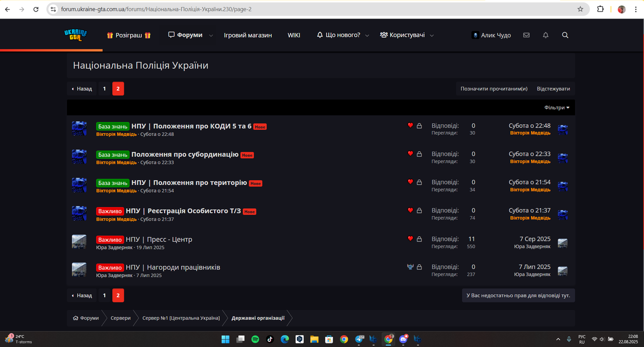This screenshot has height=347, width=644.
Task: Click author Юра Задверняк under Пресс - Центр
Action: pos(114,247)
